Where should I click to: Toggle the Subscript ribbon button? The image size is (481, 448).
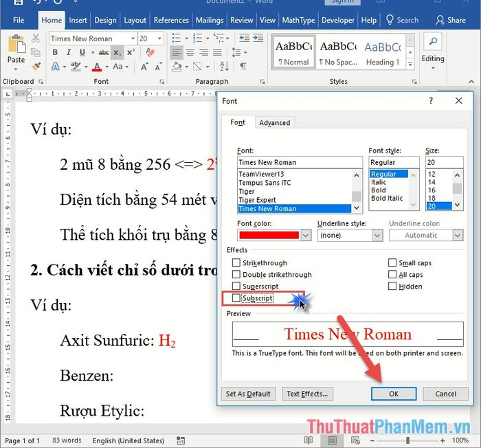[118, 52]
